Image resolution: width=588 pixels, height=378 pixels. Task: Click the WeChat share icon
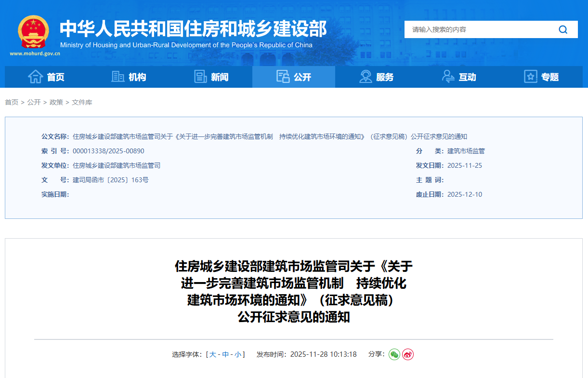tap(395, 354)
